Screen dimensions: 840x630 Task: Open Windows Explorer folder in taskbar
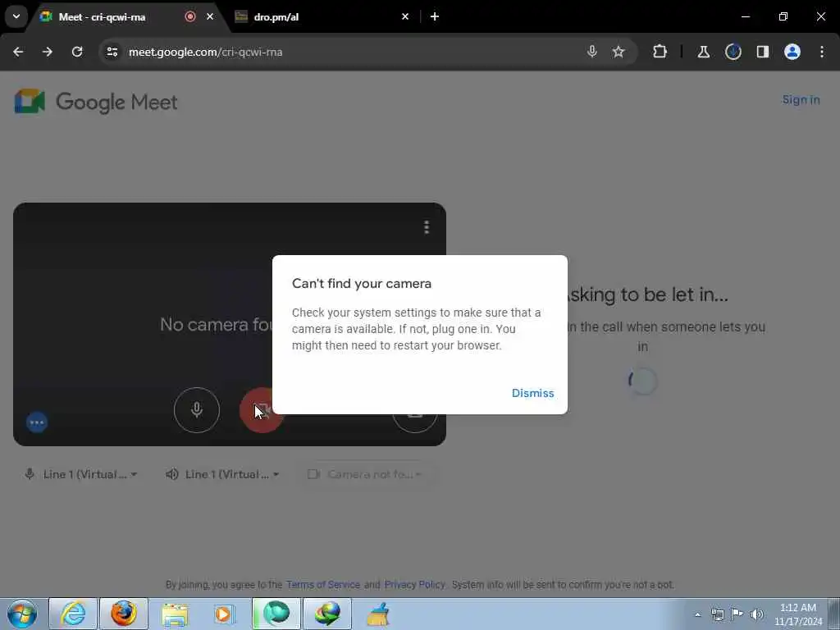(175, 614)
